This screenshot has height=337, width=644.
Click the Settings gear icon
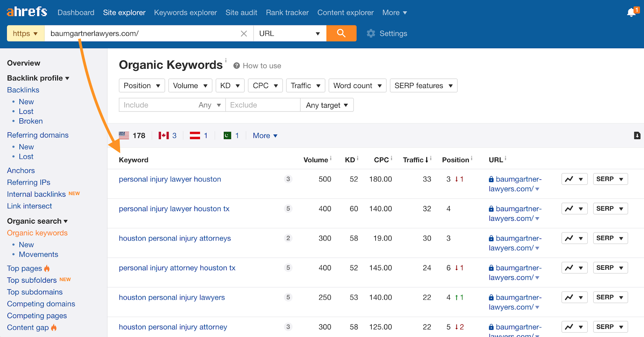pos(371,34)
